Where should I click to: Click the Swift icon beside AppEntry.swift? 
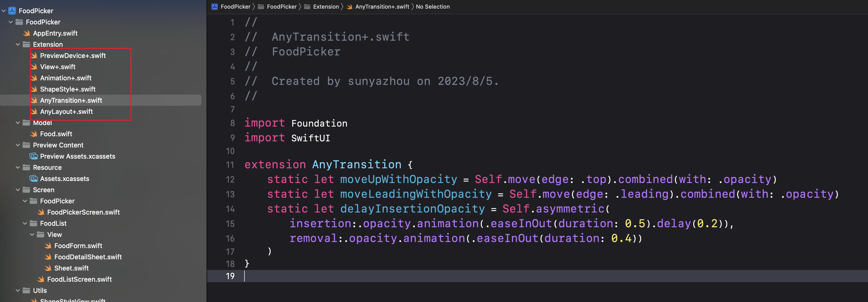tap(27, 33)
